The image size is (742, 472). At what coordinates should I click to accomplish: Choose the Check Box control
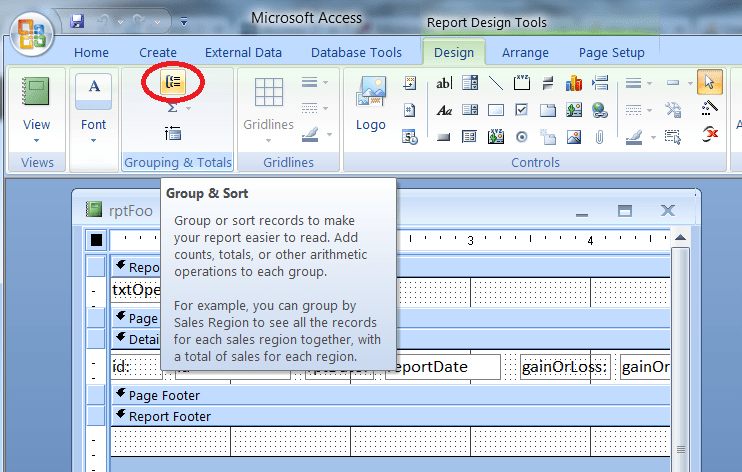coord(521,110)
